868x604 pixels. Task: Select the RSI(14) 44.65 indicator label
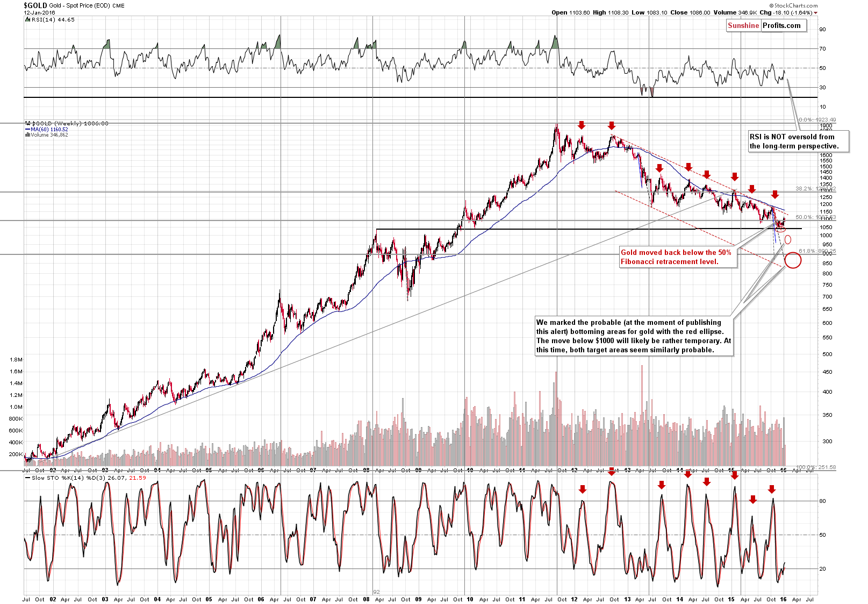pyautogui.click(x=51, y=19)
